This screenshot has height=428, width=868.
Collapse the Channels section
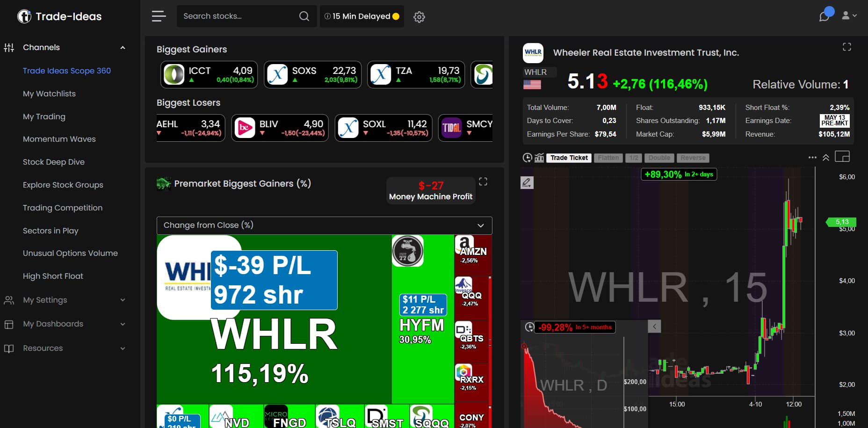pos(123,47)
